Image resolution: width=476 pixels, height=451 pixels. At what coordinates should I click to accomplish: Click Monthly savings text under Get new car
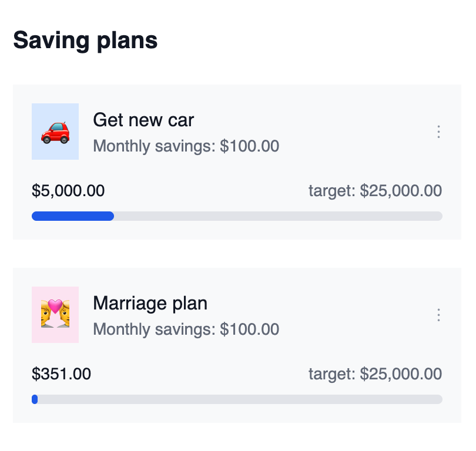pos(186,146)
